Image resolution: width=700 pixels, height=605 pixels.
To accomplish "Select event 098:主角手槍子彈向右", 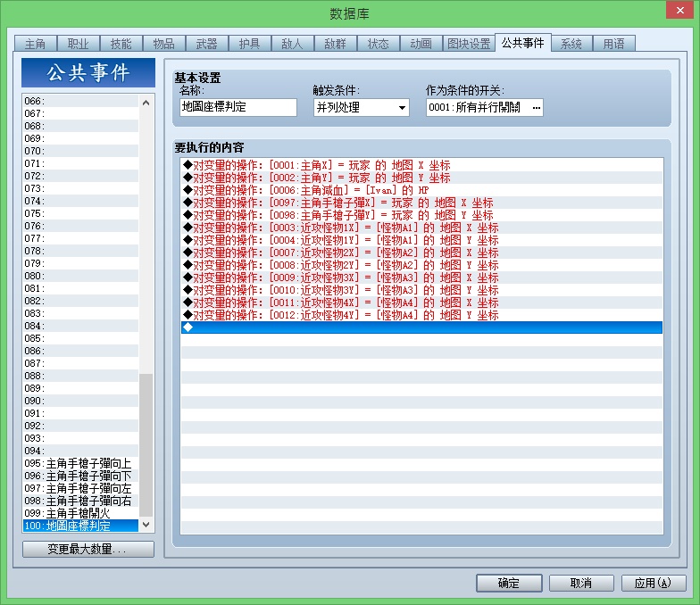I will [x=80, y=501].
